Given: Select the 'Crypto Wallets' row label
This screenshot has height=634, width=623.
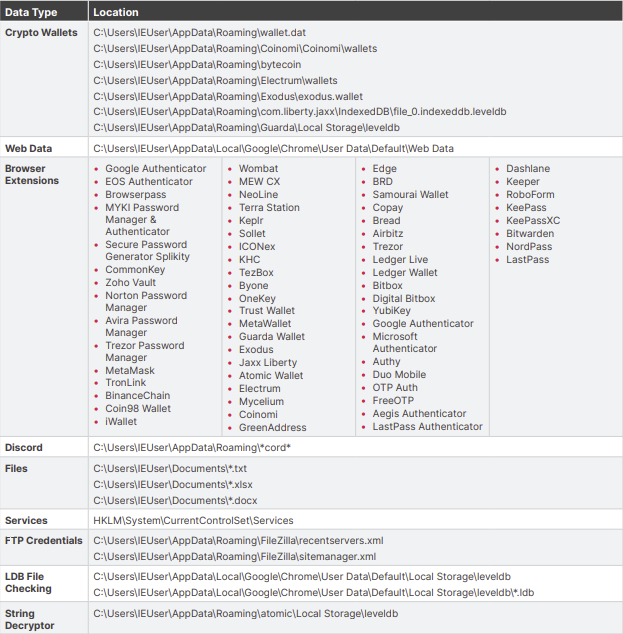Looking at the screenshot, I should click(x=41, y=32).
